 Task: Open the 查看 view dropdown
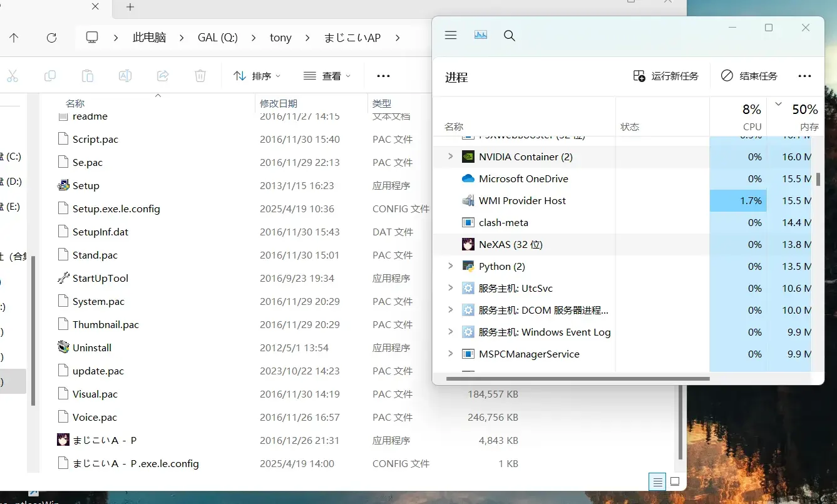pos(327,76)
